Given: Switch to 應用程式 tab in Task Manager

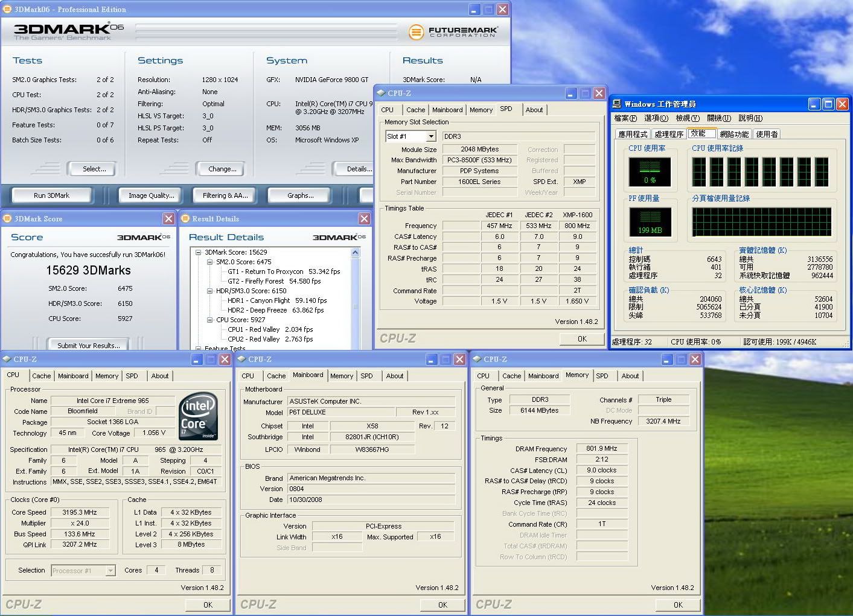Looking at the screenshot, I should click(633, 134).
